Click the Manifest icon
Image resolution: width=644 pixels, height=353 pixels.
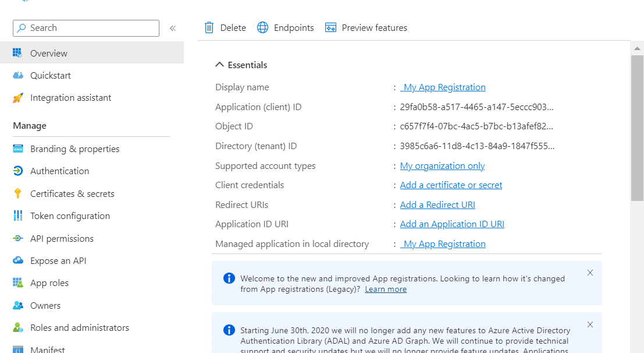pos(17,350)
